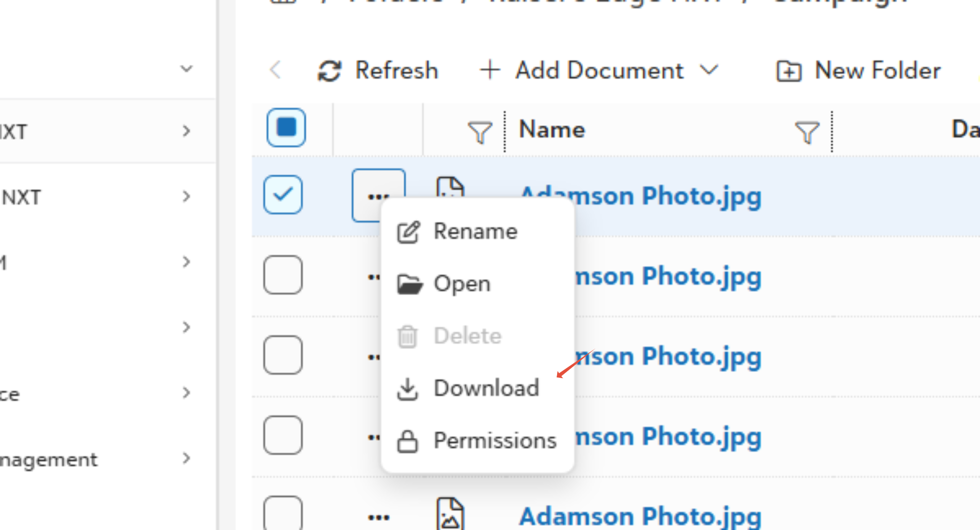
Task: Toggle the select-all checkbox in header
Action: coord(286,127)
